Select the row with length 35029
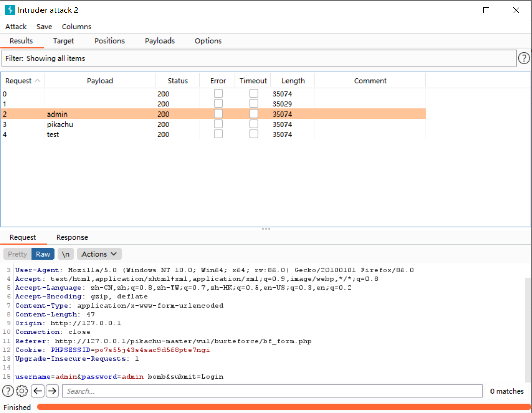 pyautogui.click(x=213, y=104)
